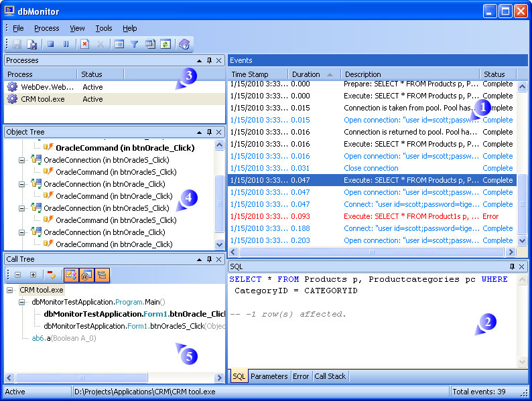
Task: Click the Save All icon in toolbar
Action: click(32, 44)
